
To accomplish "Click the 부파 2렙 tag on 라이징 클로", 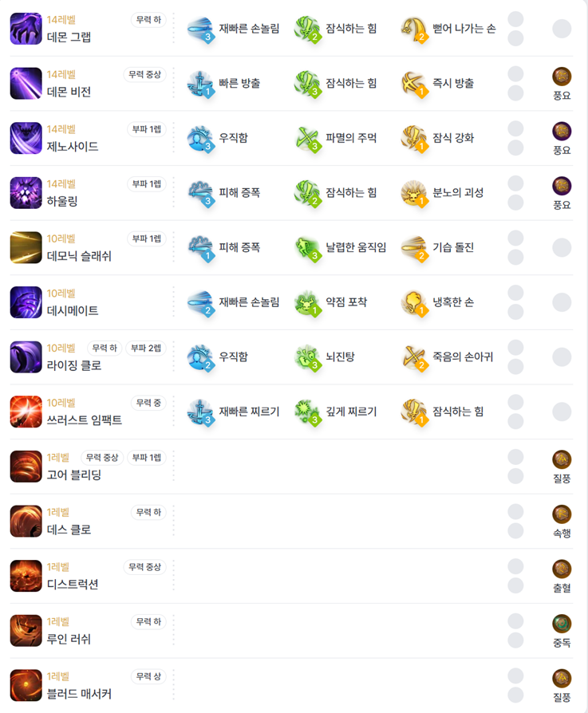I will pyautogui.click(x=146, y=349).
